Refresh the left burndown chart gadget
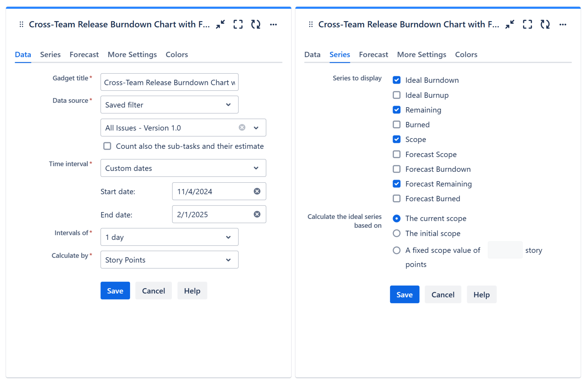This screenshot has width=588, height=387. [255, 24]
